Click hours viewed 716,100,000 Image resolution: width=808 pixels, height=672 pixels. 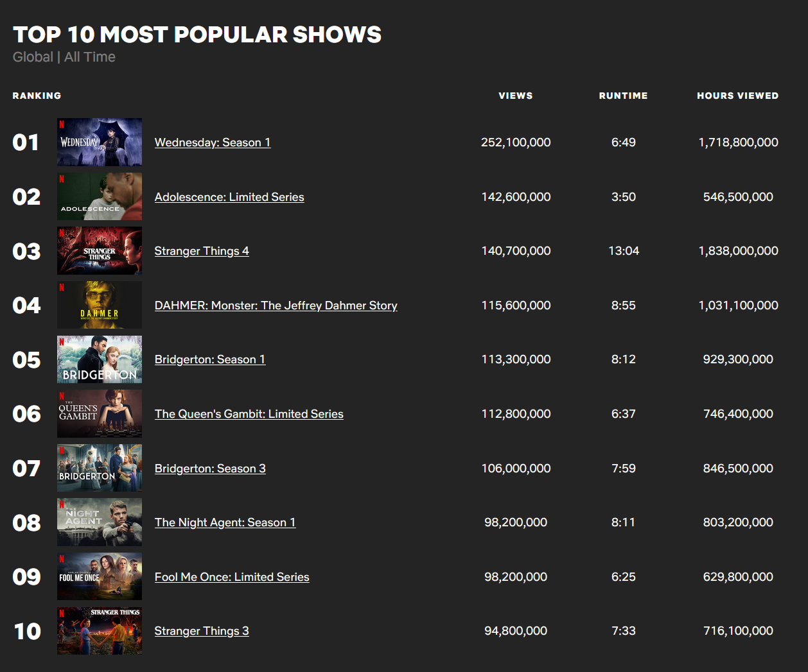738,631
